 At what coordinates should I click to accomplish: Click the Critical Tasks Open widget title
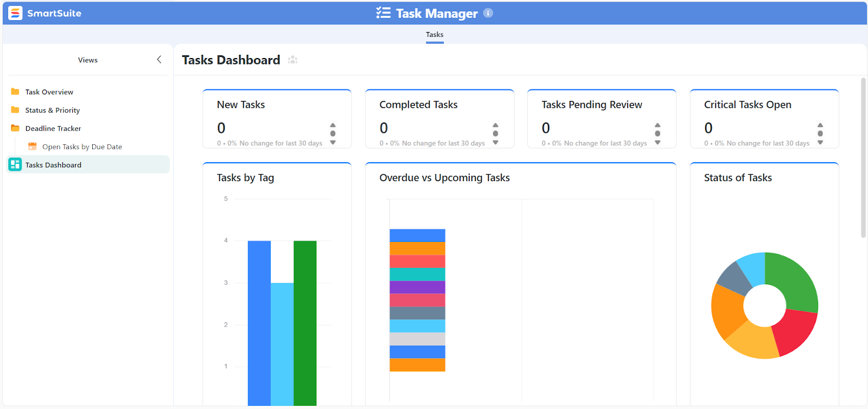[748, 105]
